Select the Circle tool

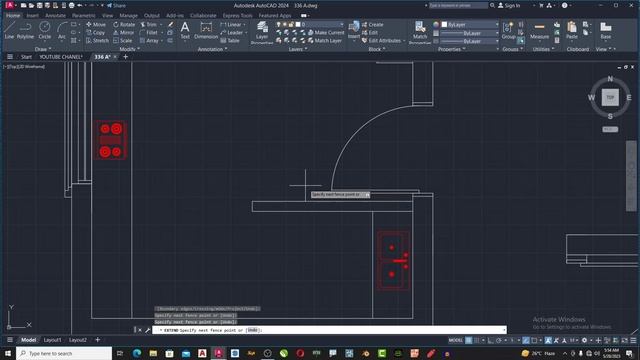[44, 30]
